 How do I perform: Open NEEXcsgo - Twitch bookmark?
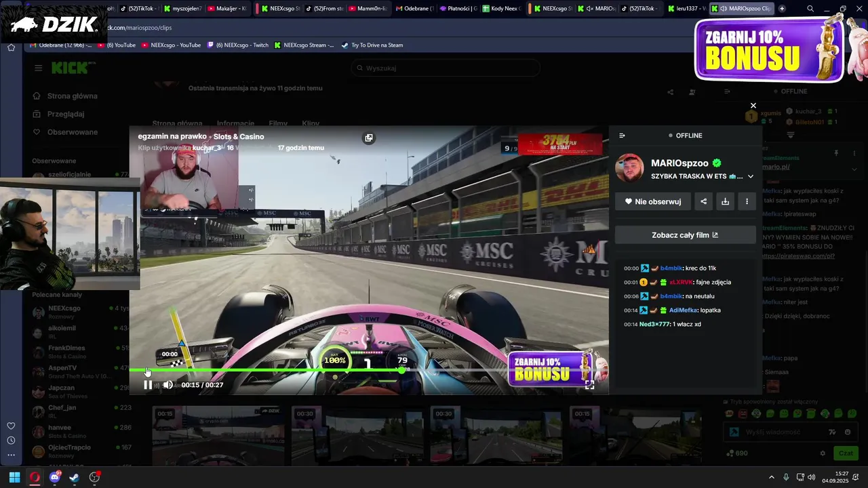pyautogui.click(x=237, y=45)
